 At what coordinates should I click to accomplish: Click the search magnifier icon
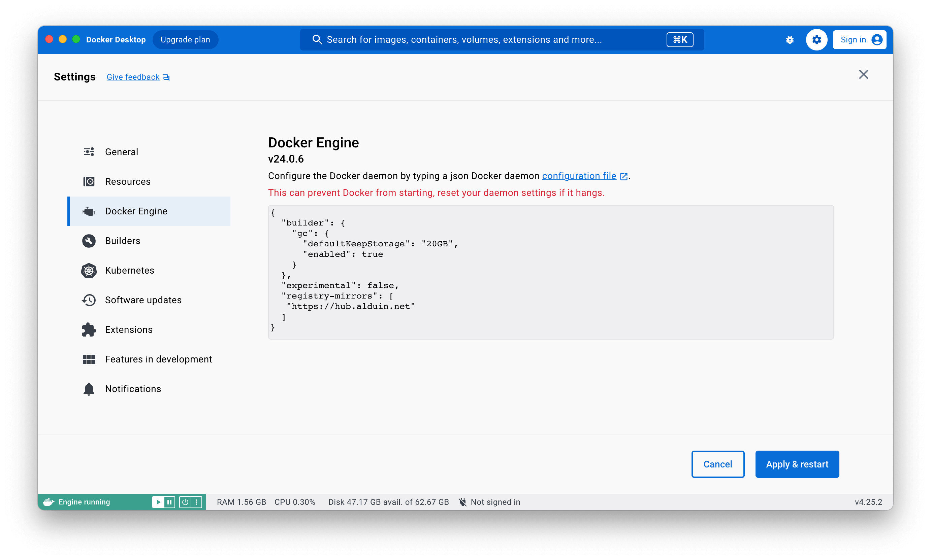pyautogui.click(x=317, y=40)
